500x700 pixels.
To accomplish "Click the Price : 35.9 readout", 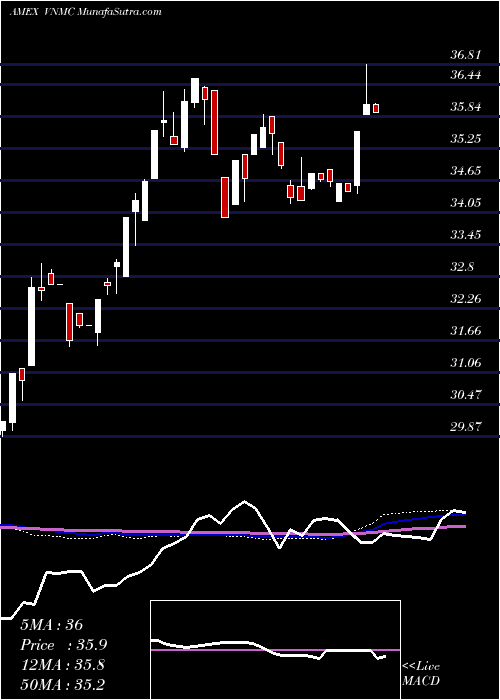I will [64, 645].
